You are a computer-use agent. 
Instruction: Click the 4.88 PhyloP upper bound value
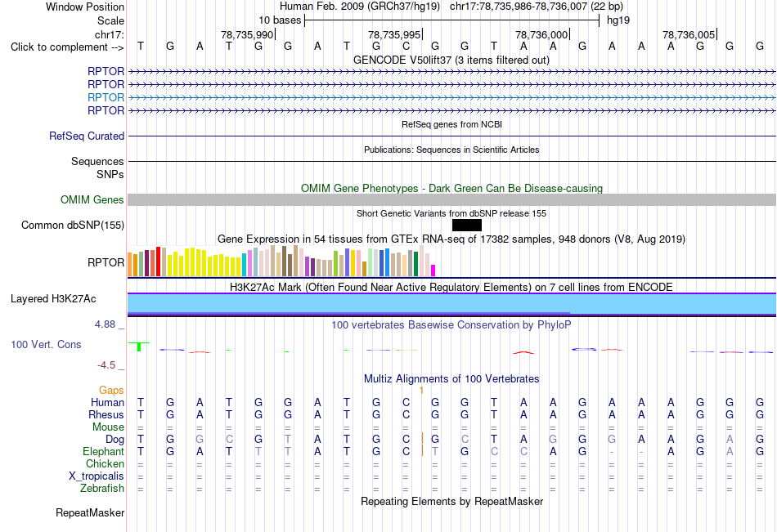pyautogui.click(x=105, y=324)
